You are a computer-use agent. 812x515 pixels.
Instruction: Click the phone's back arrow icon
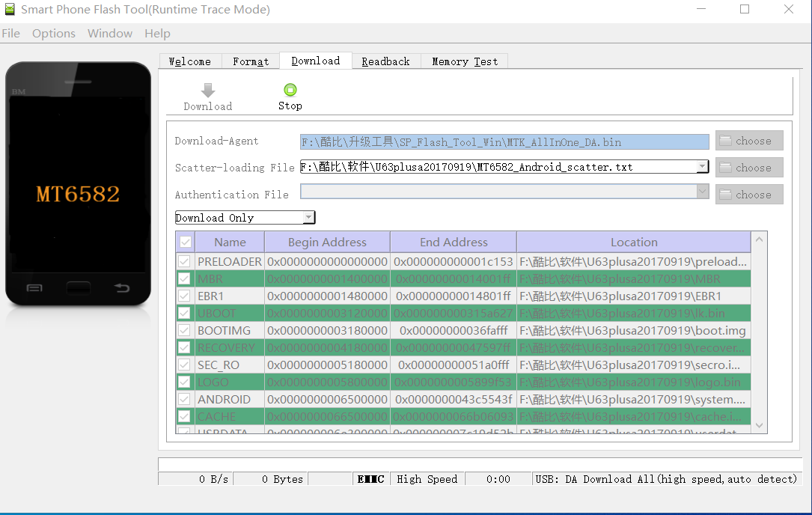click(x=121, y=288)
